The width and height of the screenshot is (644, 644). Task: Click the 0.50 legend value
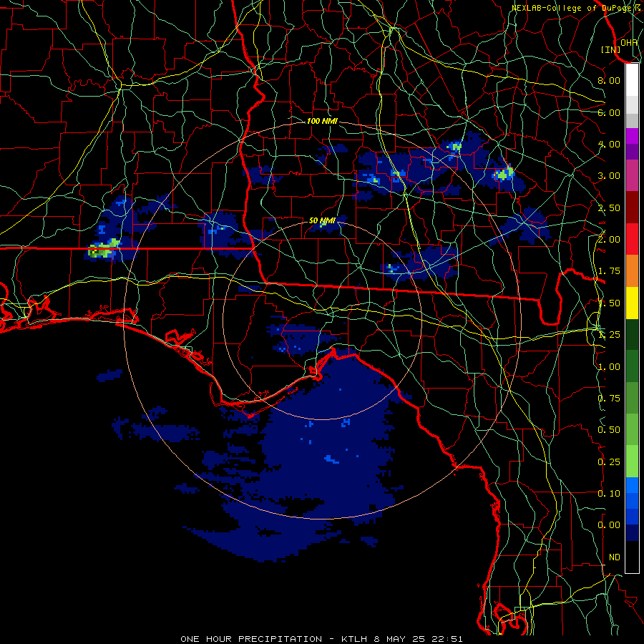(609, 430)
